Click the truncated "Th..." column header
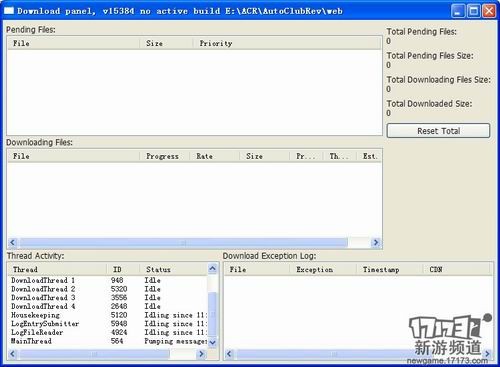Viewport: 500px width, 367px height. (x=340, y=156)
